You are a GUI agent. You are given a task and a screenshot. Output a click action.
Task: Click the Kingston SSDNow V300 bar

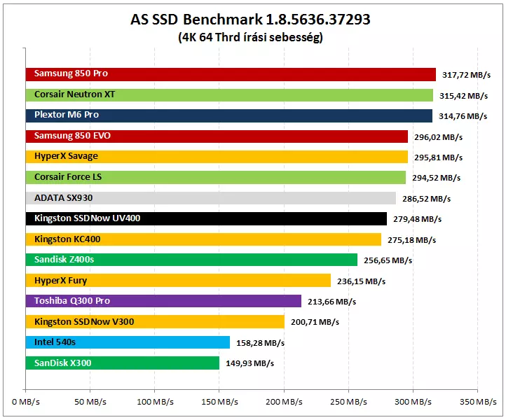coord(155,322)
